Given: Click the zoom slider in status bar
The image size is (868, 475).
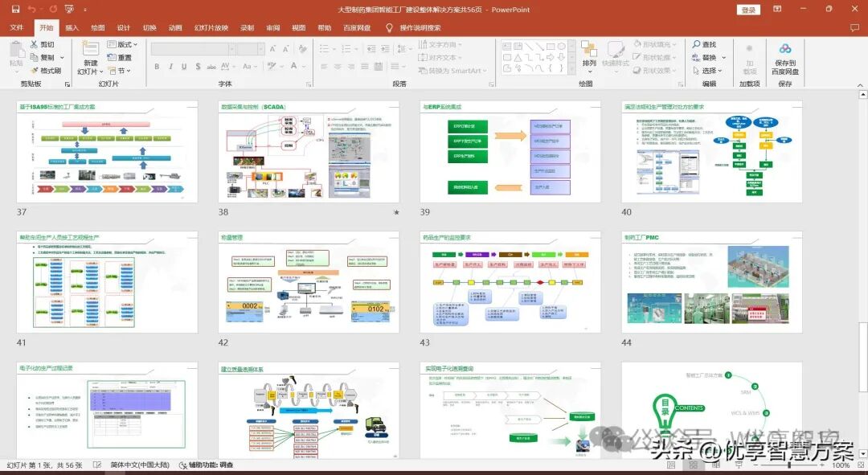Looking at the screenshot, I should coord(788,465).
